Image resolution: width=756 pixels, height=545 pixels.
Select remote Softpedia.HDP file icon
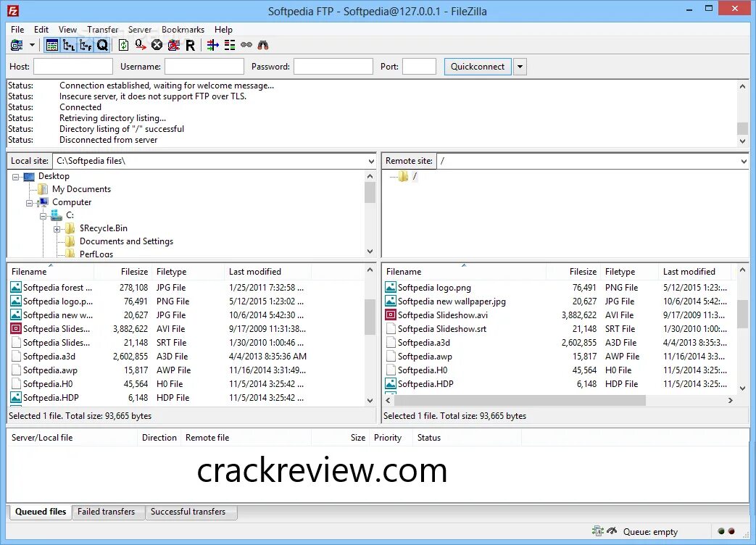pos(391,384)
